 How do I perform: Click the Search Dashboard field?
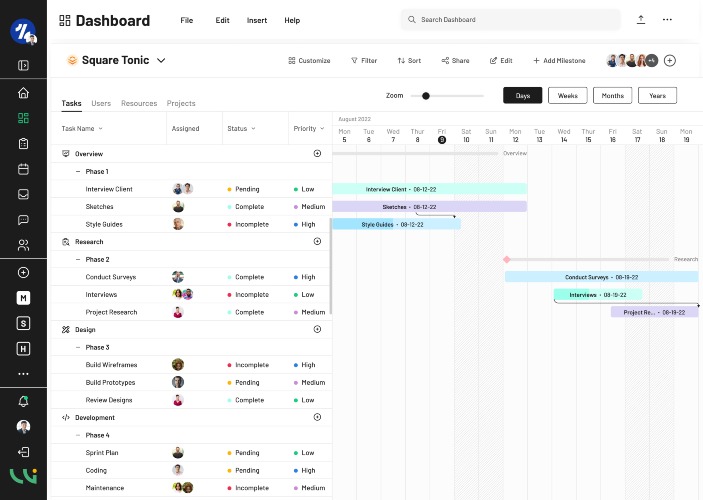point(511,20)
